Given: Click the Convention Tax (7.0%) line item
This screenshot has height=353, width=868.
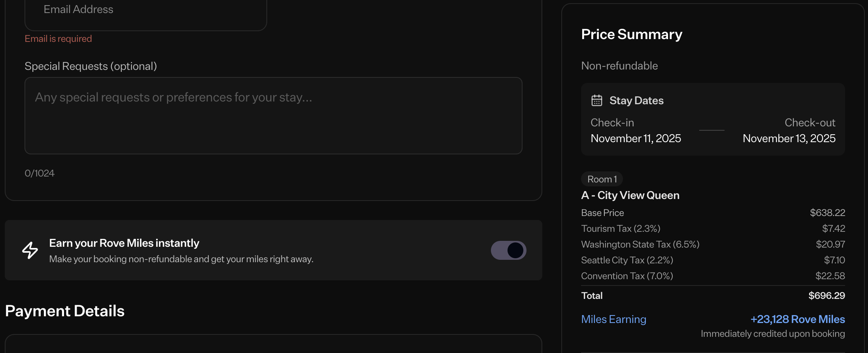Looking at the screenshot, I should coord(627,276).
